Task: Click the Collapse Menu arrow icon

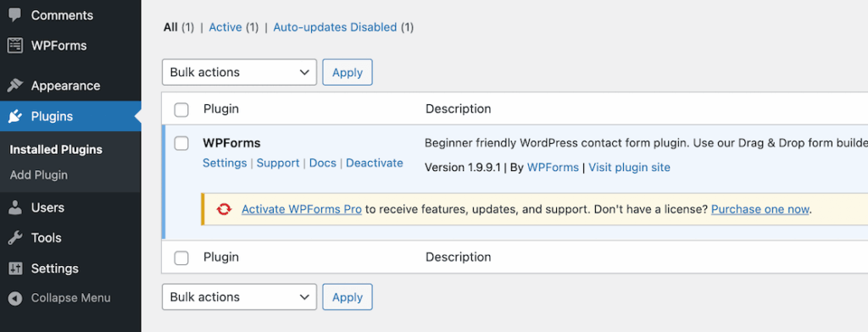Action: (x=15, y=298)
